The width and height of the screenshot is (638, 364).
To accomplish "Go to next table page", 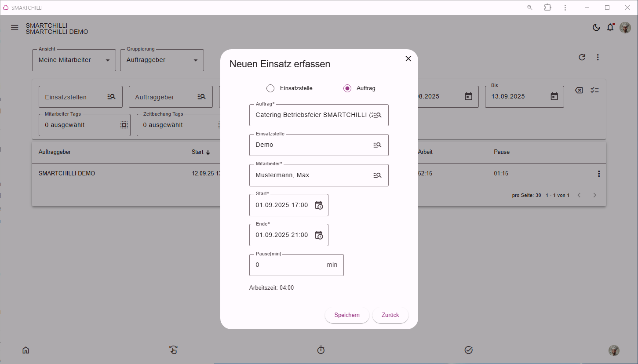I will click(595, 195).
